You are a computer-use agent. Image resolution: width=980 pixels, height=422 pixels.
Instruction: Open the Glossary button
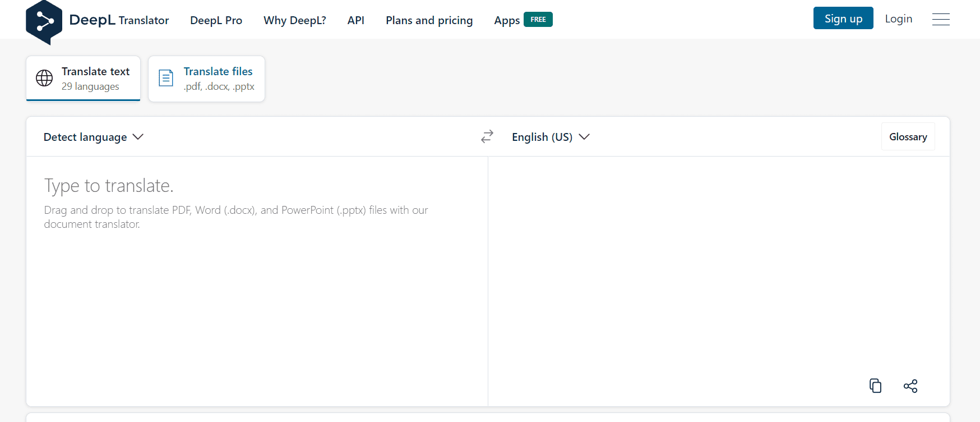pyautogui.click(x=908, y=136)
